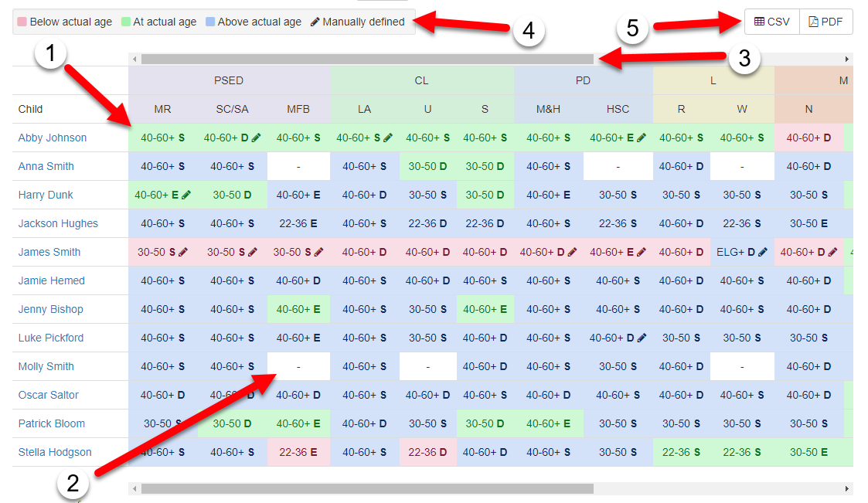868x503 pixels.
Task: Click the blue Above actual age swatch
Action: (210, 22)
